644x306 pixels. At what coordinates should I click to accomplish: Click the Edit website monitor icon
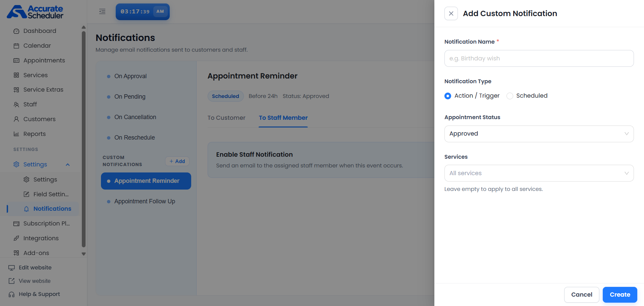click(x=12, y=268)
